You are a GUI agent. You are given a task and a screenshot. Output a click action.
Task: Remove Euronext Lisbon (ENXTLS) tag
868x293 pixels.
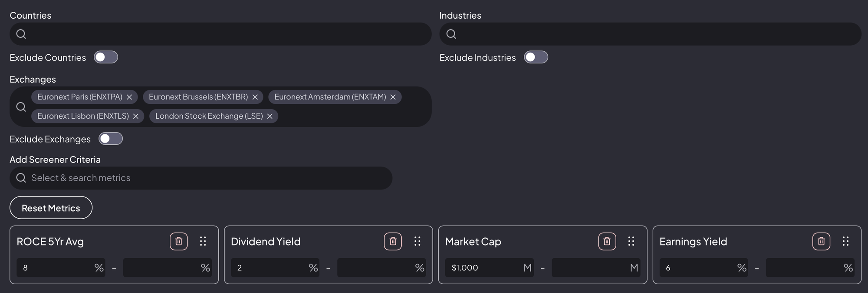(x=136, y=117)
